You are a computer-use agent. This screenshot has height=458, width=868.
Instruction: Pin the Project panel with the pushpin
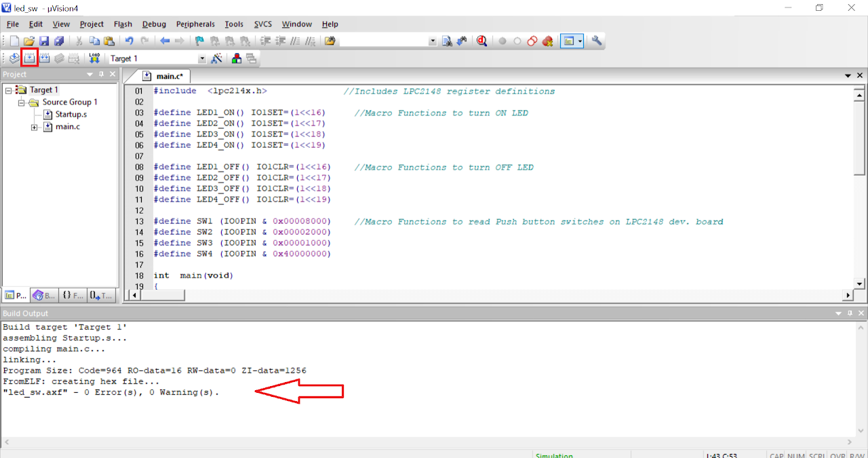click(x=101, y=74)
